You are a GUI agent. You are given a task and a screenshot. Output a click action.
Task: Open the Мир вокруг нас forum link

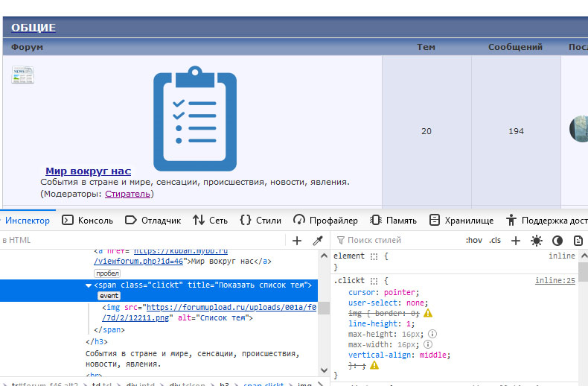[88, 171]
